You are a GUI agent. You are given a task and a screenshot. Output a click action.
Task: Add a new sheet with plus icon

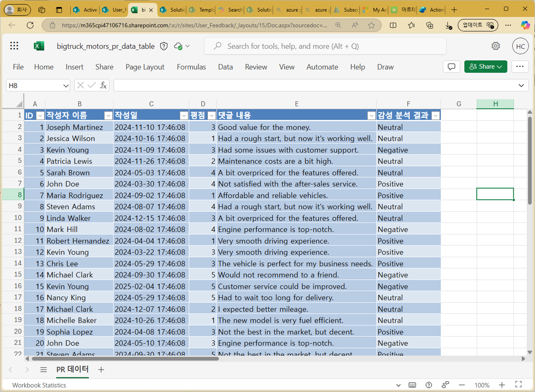pyautogui.click(x=101, y=369)
